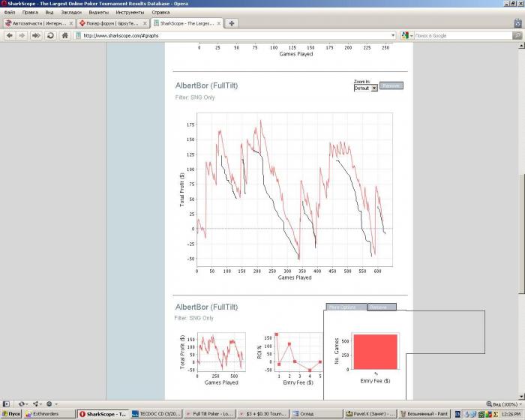525x420 pixels.
Task: Open the Виджеты menu
Action: click(x=99, y=13)
